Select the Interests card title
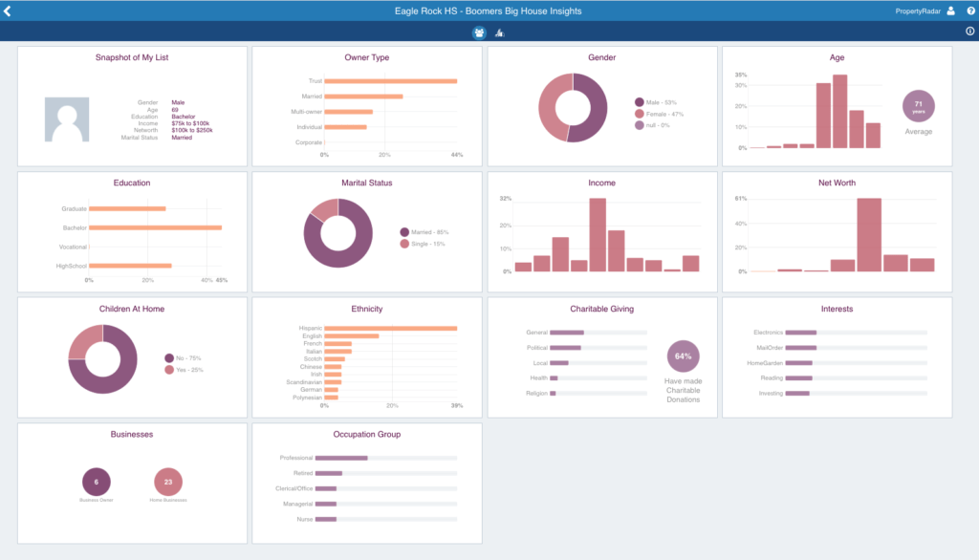Screen dimensions: 979x560 837,309
